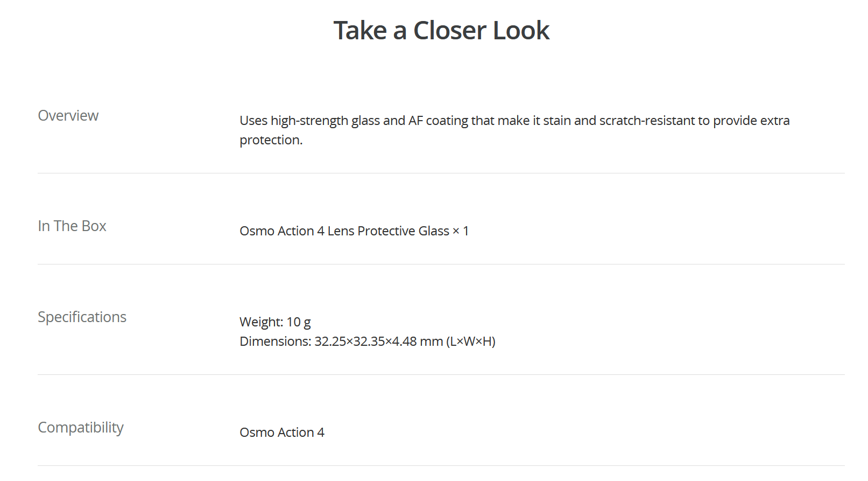Screen dimensions: 868x481
Task: Click the Compatibility section label
Action: tap(81, 428)
